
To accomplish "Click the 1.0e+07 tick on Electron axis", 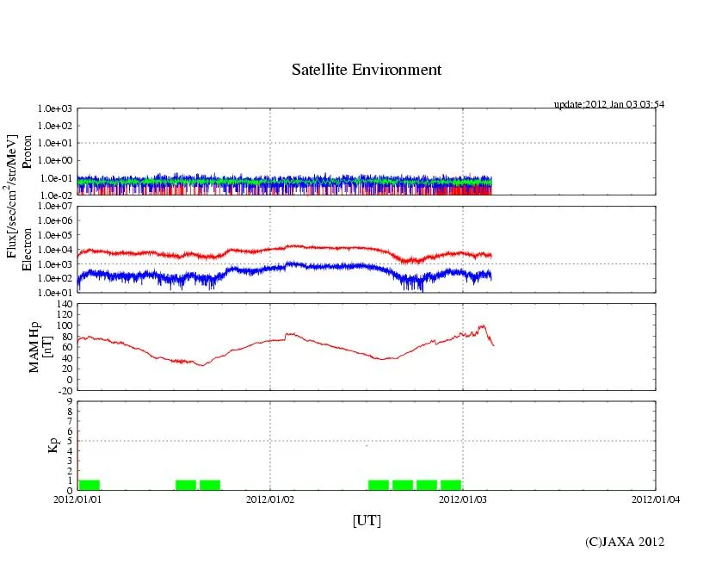I will coord(53,207).
